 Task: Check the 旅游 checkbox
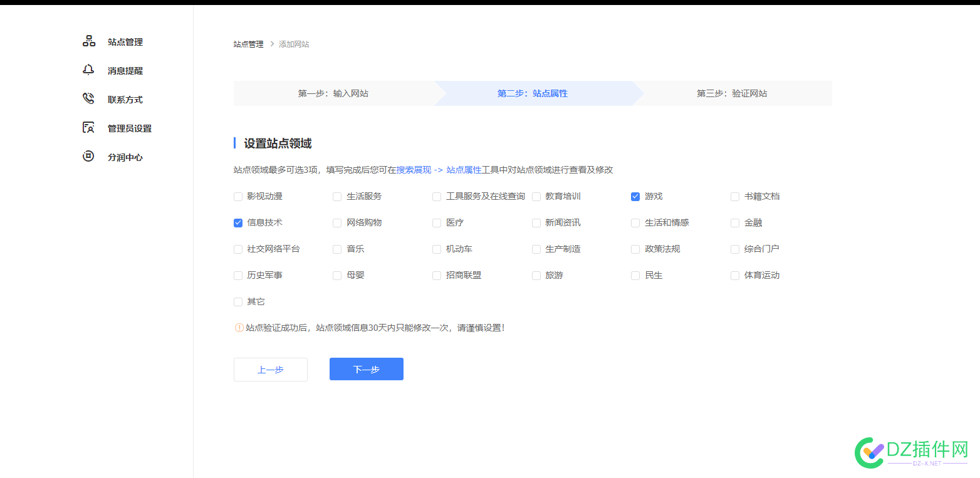pos(536,276)
